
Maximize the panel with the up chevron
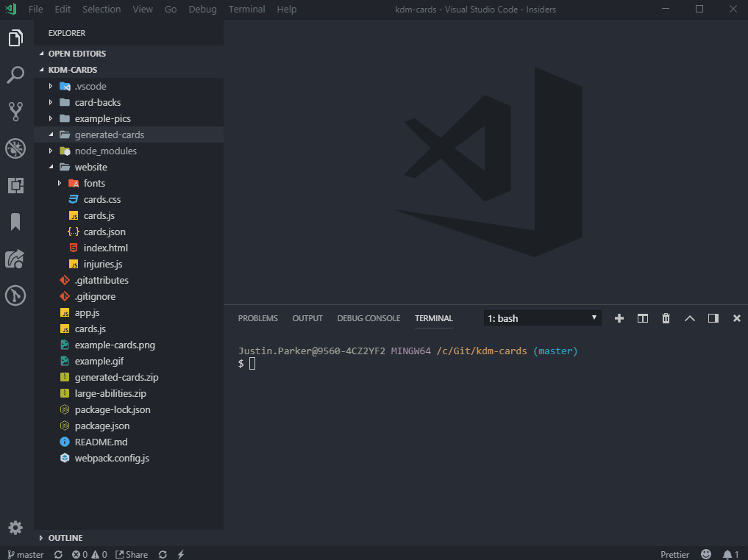[690, 318]
